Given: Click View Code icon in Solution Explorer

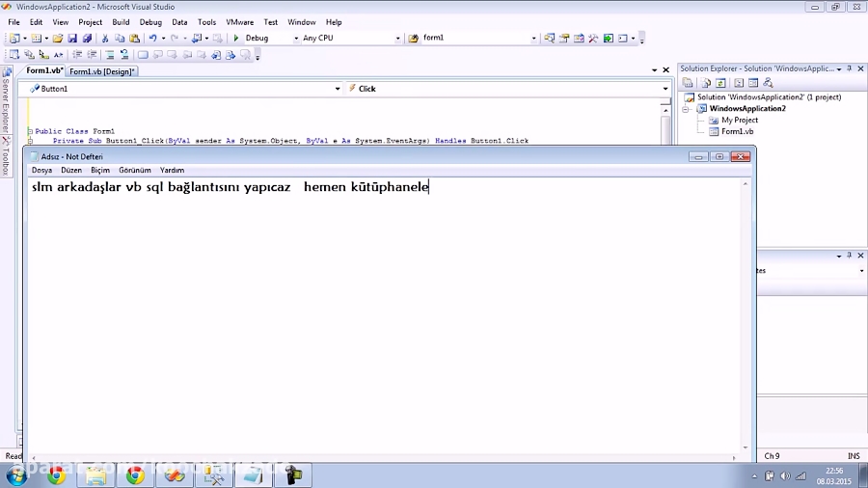Looking at the screenshot, I should pyautogui.click(x=739, y=83).
